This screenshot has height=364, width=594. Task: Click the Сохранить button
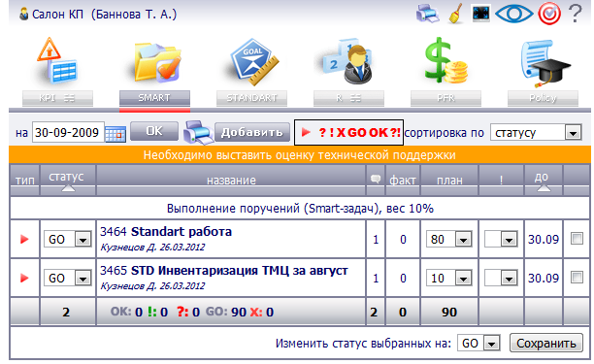click(x=545, y=344)
